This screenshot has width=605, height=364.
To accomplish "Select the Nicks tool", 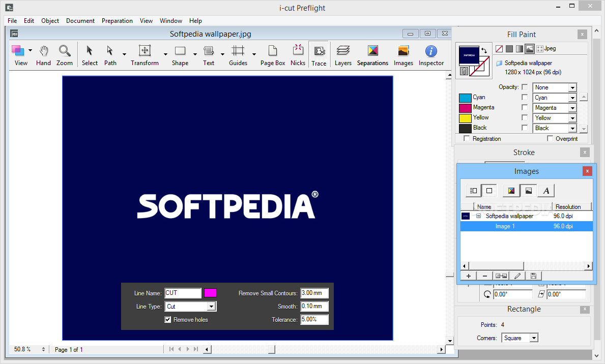I will (298, 55).
